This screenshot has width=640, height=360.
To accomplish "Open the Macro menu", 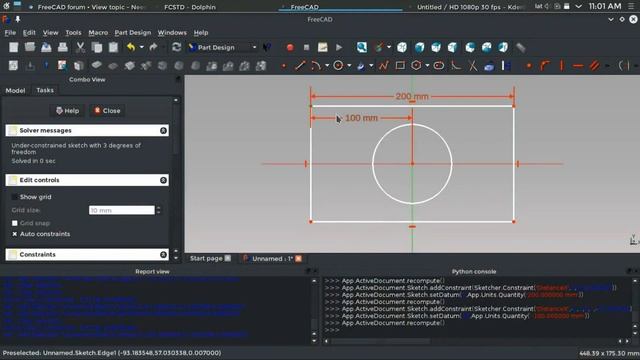I will tap(98, 33).
